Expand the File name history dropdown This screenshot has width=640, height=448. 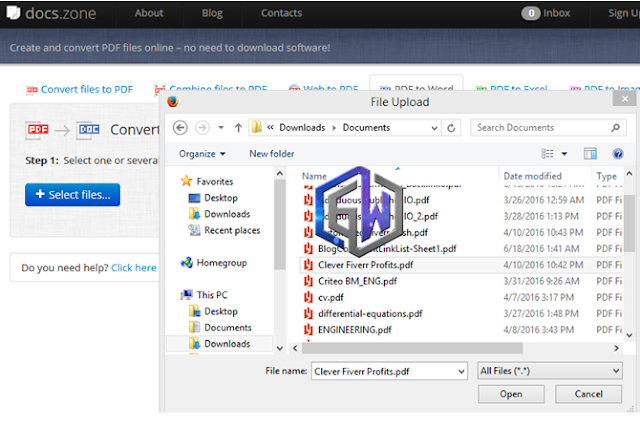point(461,371)
